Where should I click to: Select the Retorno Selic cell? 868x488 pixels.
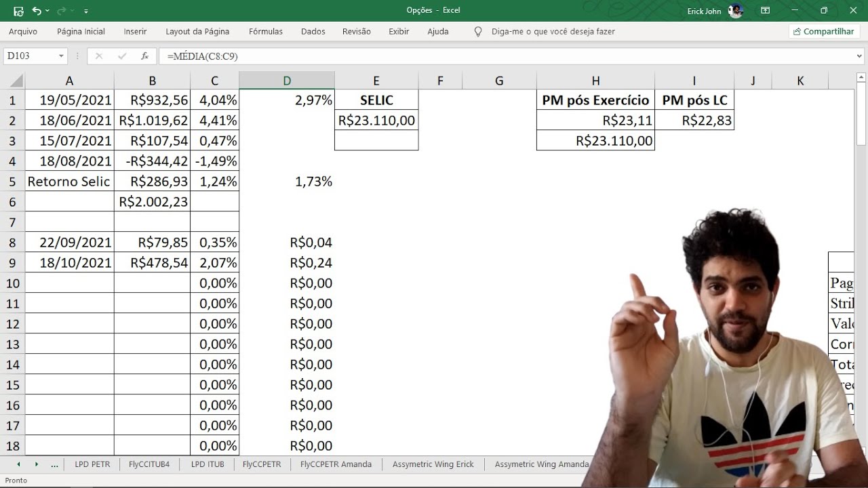click(x=69, y=182)
